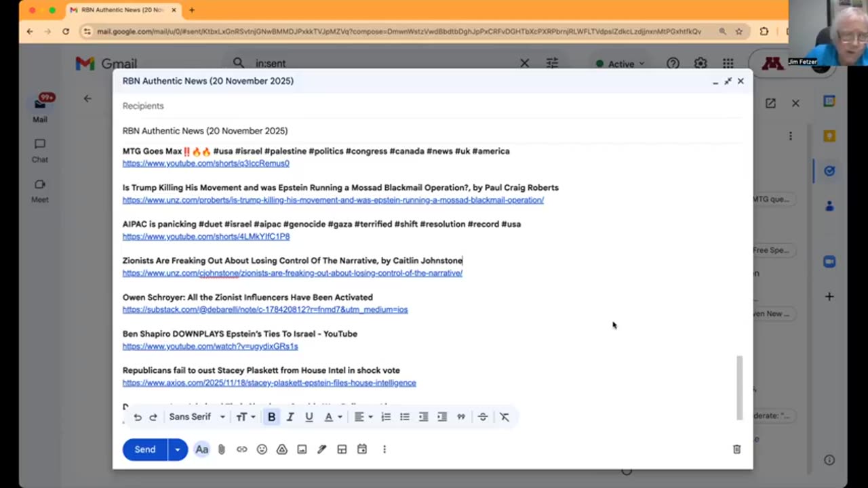Open the send options dropdown arrow
The width and height of the screenshot is (868, 488).
pos(178,449)
